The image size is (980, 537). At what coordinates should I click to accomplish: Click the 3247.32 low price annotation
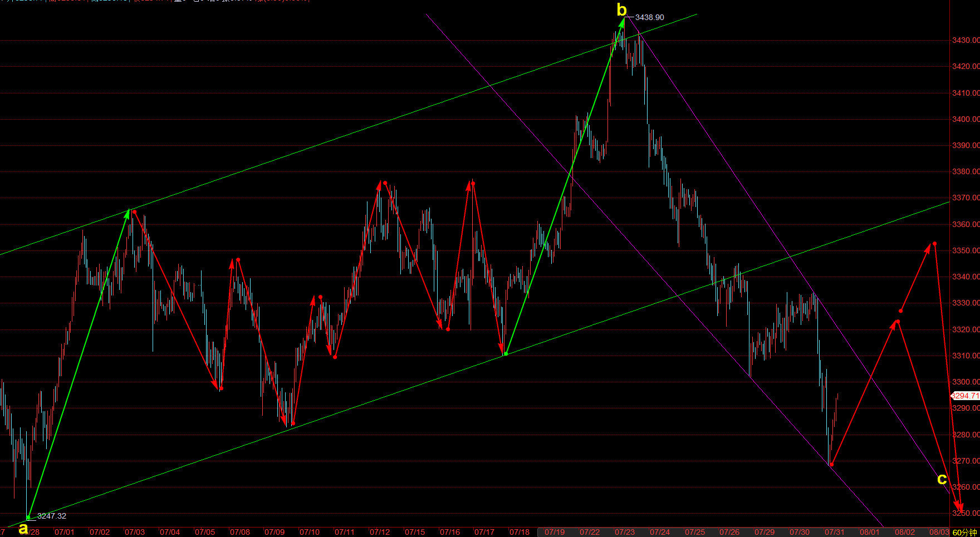51,516
